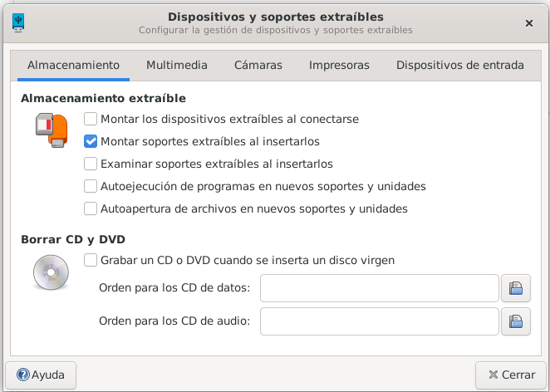Viewport: 550px width, 392px height.
Task: Click the CD disc icon
Action: 51,272
